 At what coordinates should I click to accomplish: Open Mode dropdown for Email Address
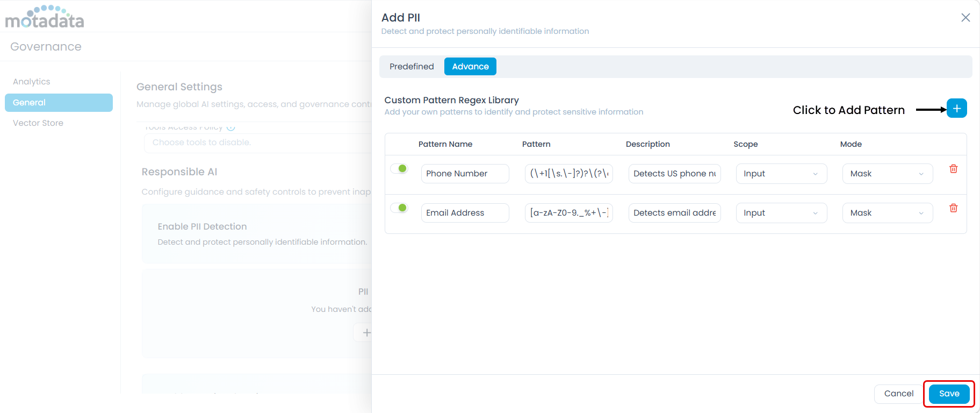(887, 213)
